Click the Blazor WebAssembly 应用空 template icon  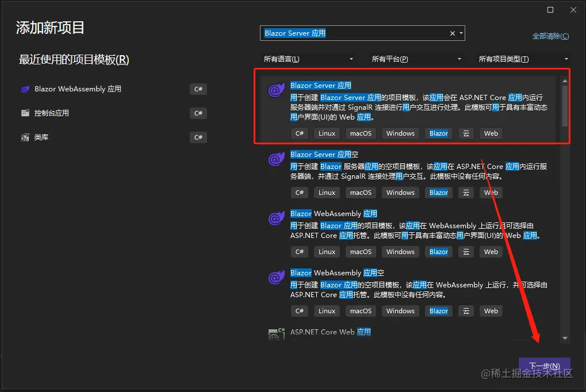[276, 277]
